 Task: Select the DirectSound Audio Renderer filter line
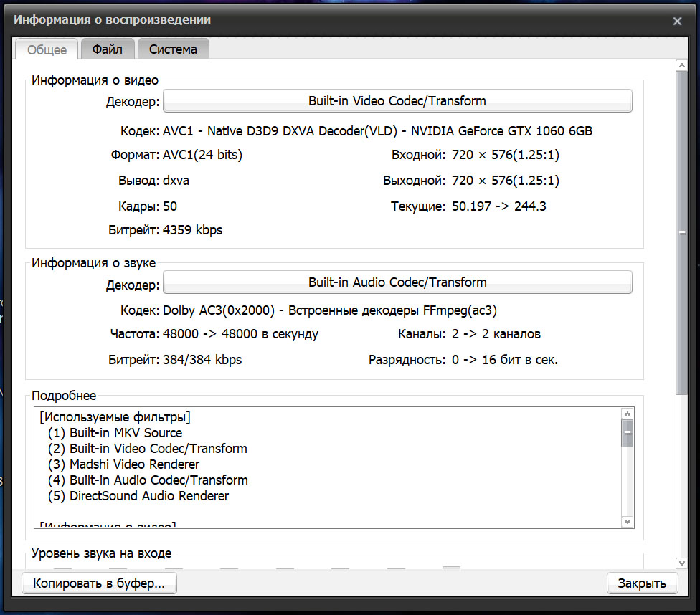tap(149, 496)
